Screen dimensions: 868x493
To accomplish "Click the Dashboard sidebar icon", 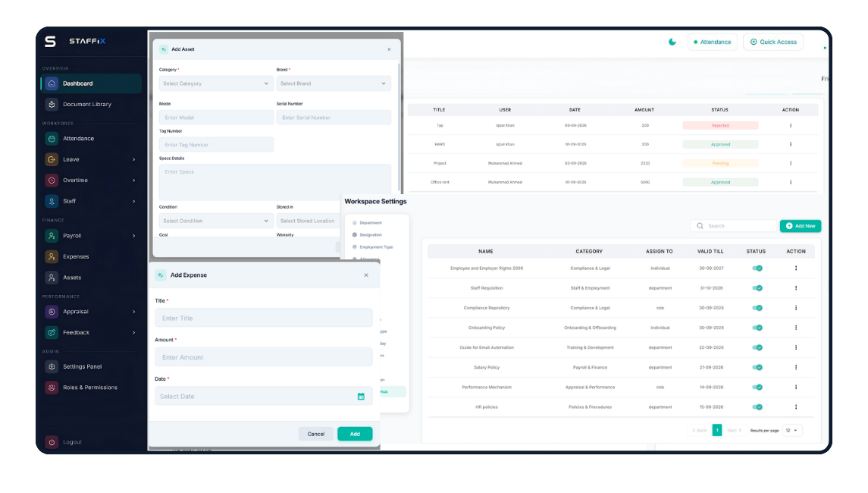I will tap(52, 83).
